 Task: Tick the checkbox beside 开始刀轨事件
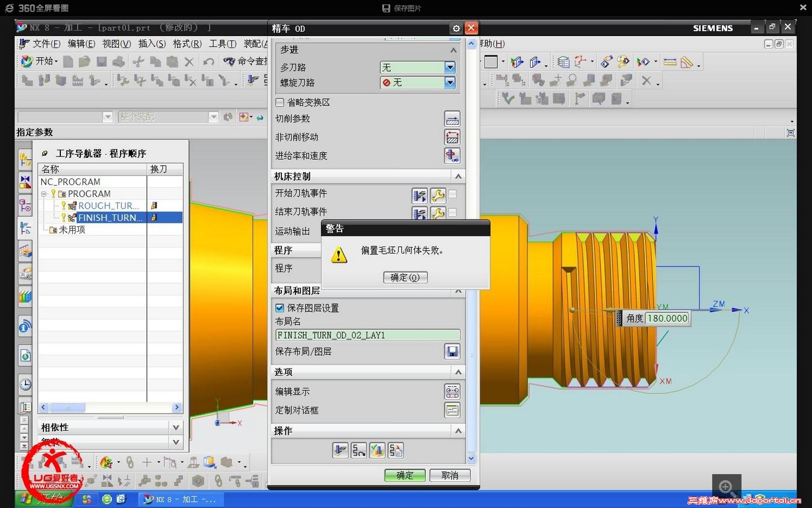click(x=452, y=194)
